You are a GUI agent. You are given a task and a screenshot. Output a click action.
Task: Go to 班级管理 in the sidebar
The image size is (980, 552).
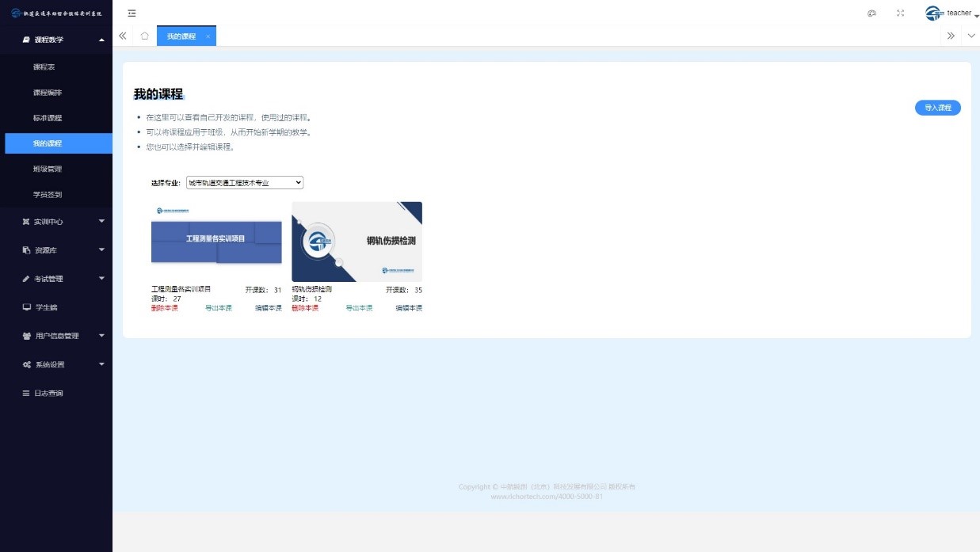[48, 169]
